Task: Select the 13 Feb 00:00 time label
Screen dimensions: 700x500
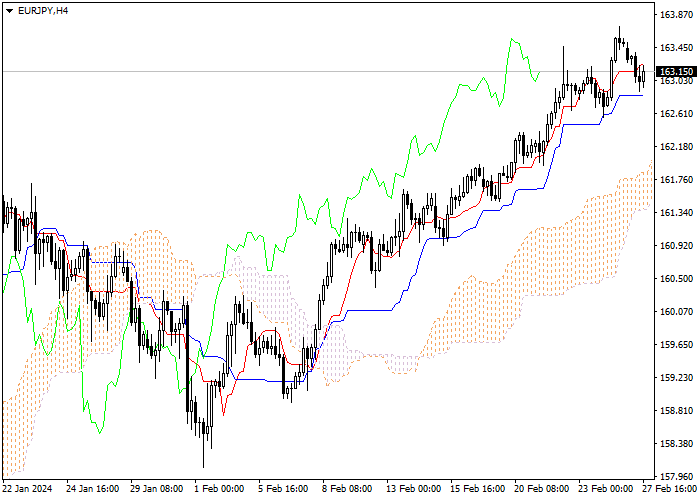Action: (414, 489)
